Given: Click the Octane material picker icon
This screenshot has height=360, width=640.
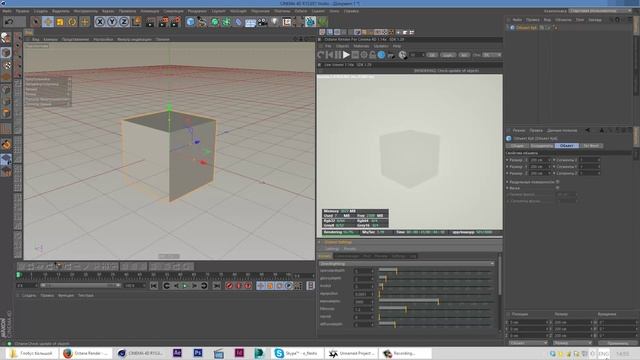Looking at the screenshot, I should click(402, 55).
